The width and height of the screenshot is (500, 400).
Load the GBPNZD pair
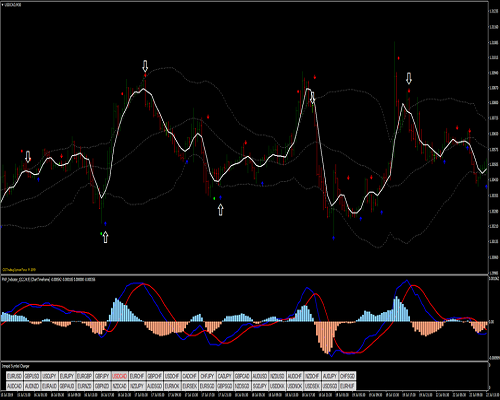click(102, 386)
